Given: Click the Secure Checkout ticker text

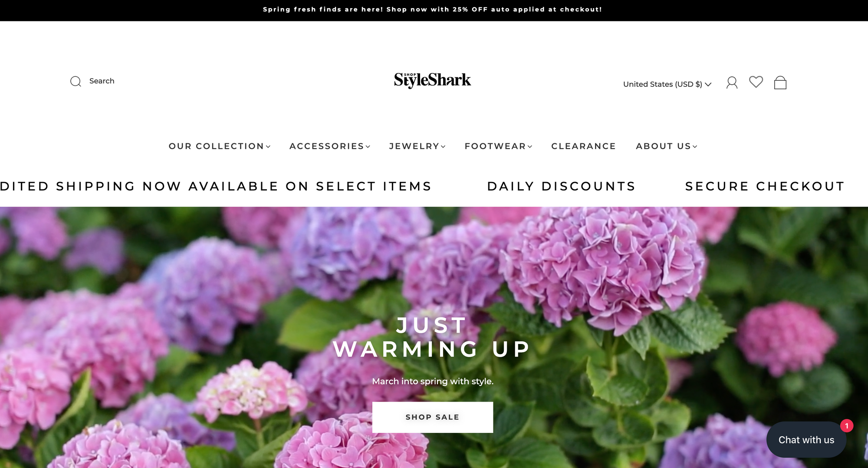Looking at the screenshot, I should tap(765, 186).
